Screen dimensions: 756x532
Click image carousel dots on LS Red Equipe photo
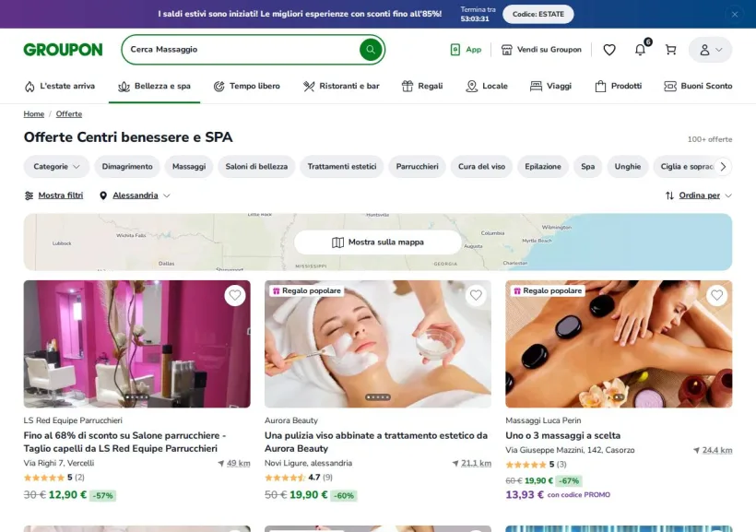(x=137, y=397)
